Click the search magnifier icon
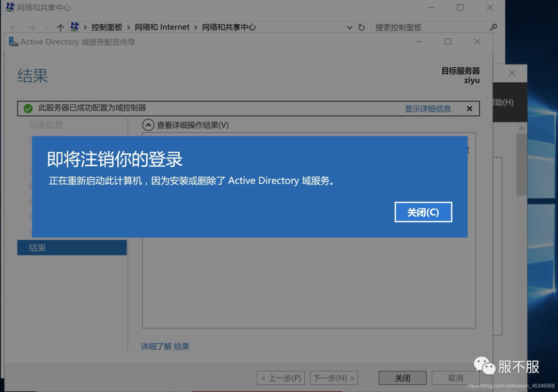This screenshot has width=558, height=392. [493, 27]
